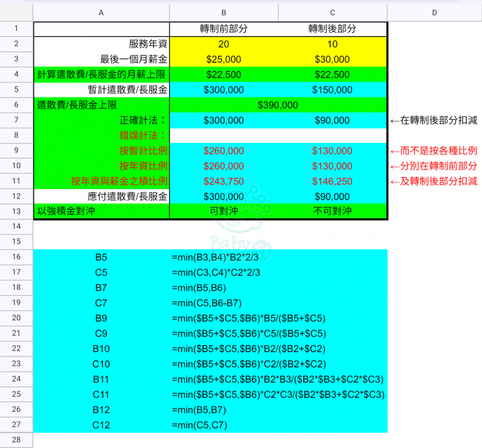Click the 不可對沖 cell
The height and width of the screenshot is (448, 482).
[332, 211]
